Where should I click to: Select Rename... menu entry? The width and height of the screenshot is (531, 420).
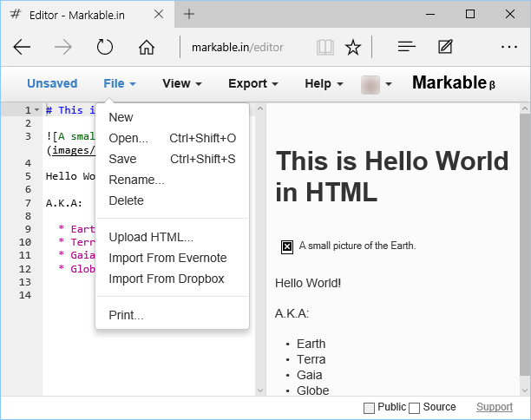[x=172, y=180]
